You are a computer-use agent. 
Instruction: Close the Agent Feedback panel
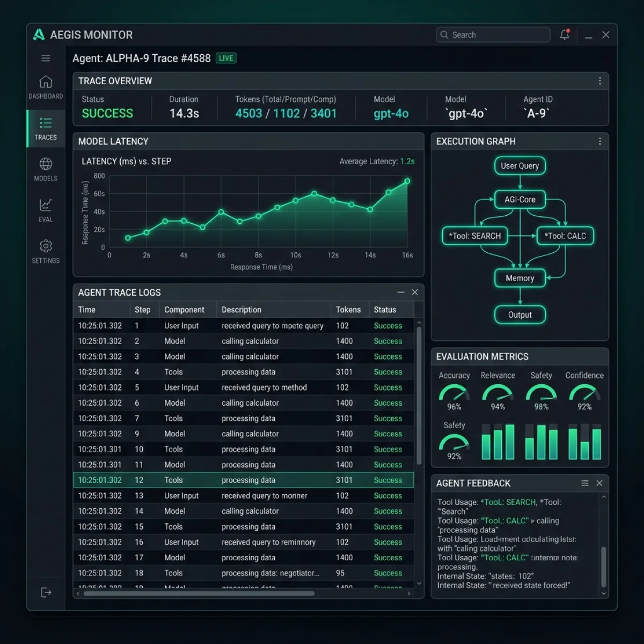(x=599, y=483)
